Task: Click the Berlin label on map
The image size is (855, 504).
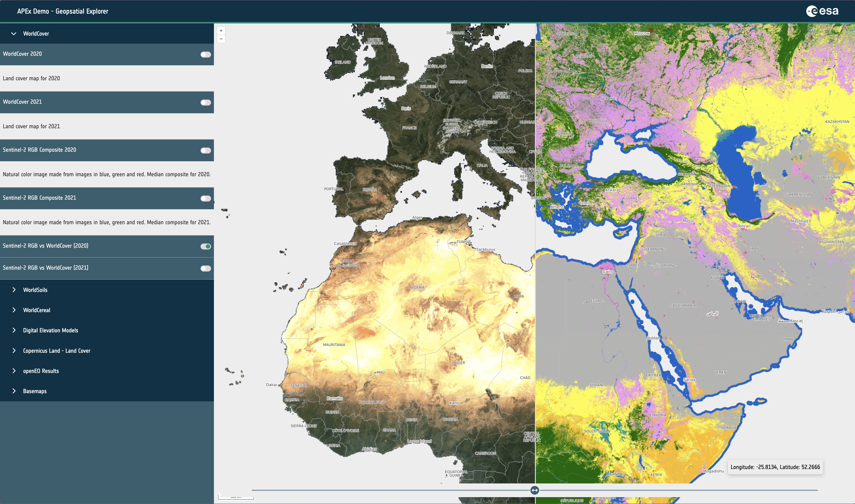Action: click(x=487, y=66)
